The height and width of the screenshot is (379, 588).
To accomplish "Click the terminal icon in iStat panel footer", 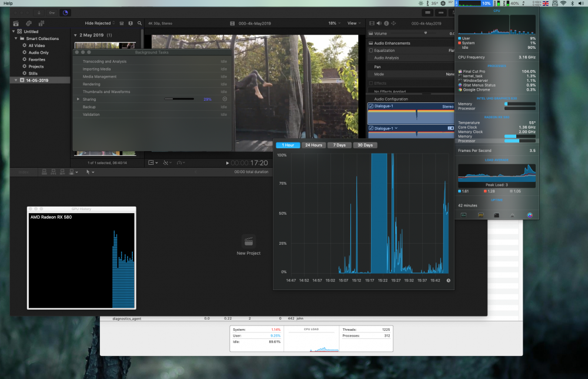I will pos(496,215).
